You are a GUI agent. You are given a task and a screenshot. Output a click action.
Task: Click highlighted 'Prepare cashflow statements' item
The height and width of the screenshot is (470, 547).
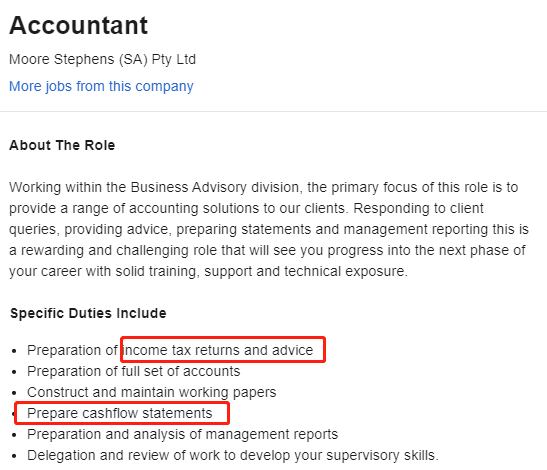(x=120, y=413)
